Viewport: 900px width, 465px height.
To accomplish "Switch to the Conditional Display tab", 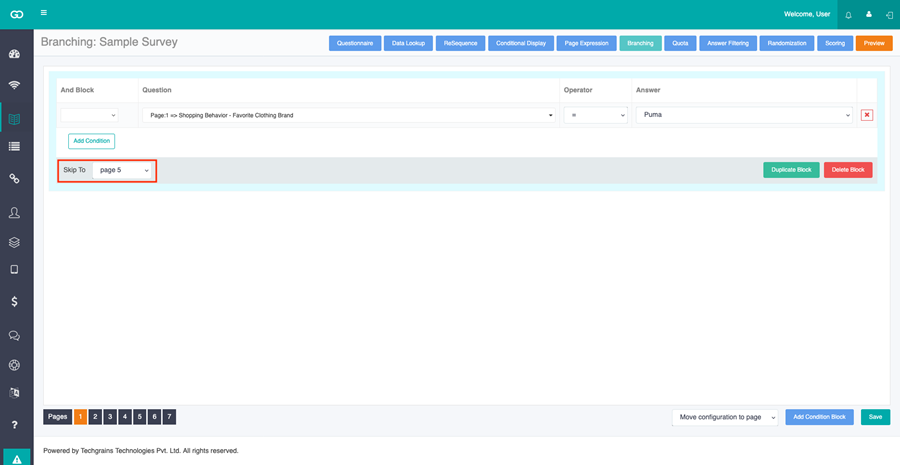I will coord(521,43).
